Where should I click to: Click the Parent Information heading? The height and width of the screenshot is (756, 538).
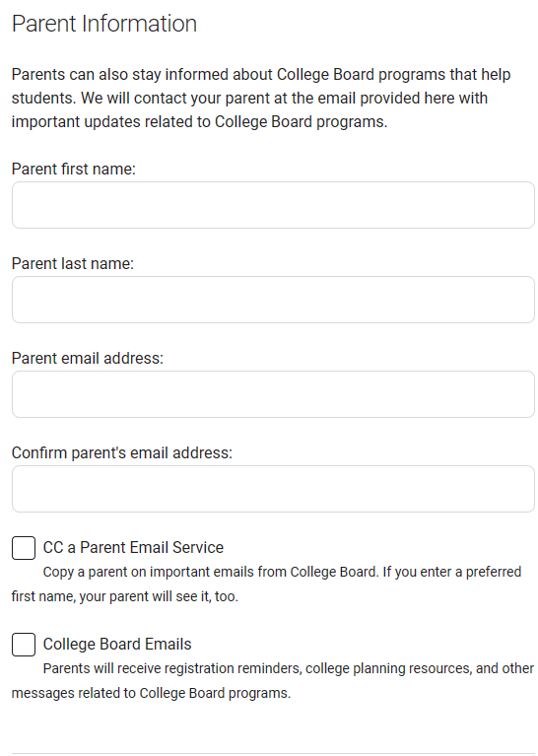pyautogui.click(x=104, y=24)
